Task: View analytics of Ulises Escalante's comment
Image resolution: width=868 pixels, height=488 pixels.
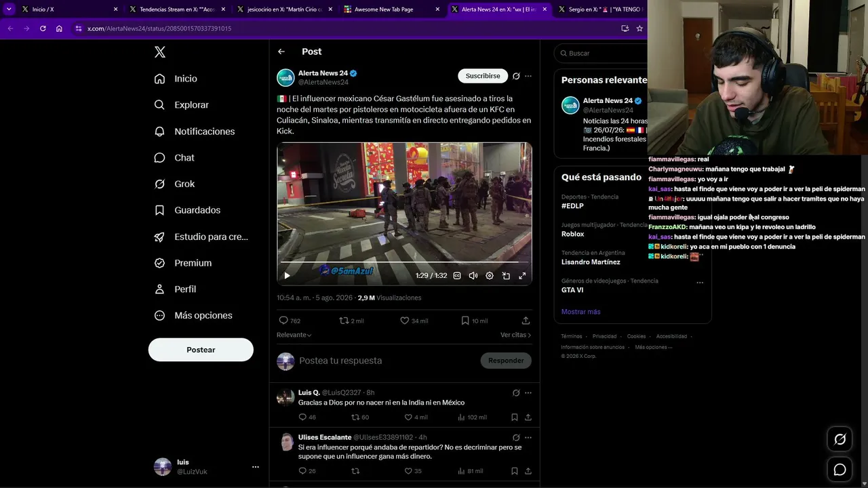Action: tap(471, 471)
